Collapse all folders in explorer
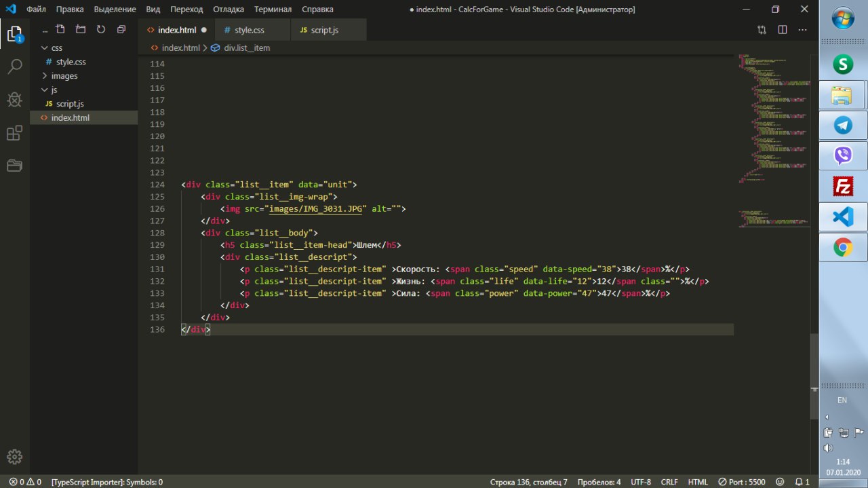The height and width of the screenshot is (488, 868). (x=121, y=30)
